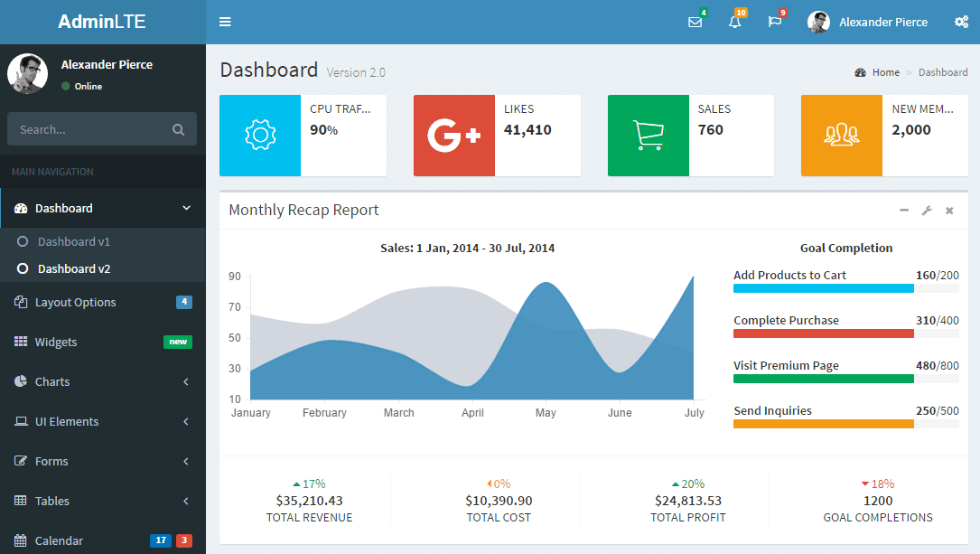The width and height of the screenshot is (980, 554).
Task: Click the shopping cart icon on the Sales box
Action: click(x=647, y=136)
